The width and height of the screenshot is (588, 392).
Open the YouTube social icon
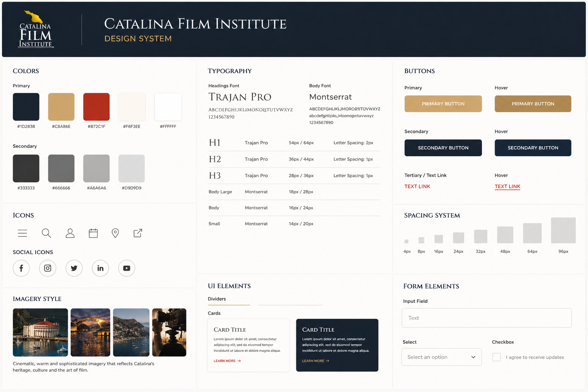click(x=127, y=268)
